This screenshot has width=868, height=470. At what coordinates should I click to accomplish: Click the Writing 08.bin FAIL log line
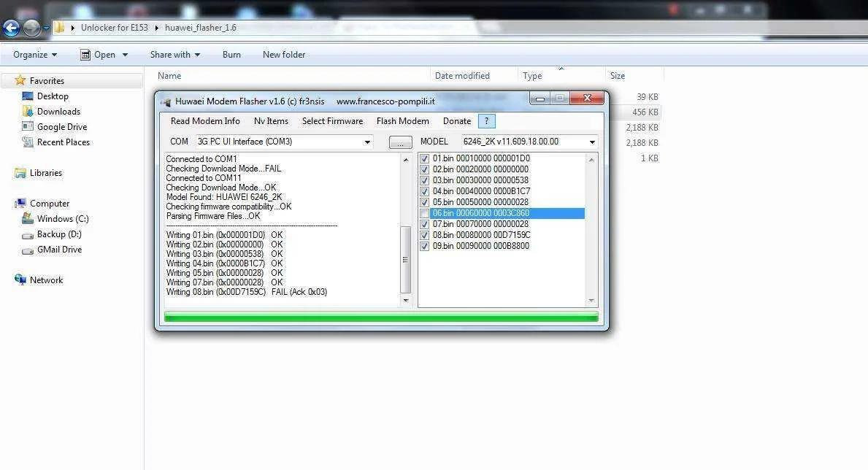(247, 292)
